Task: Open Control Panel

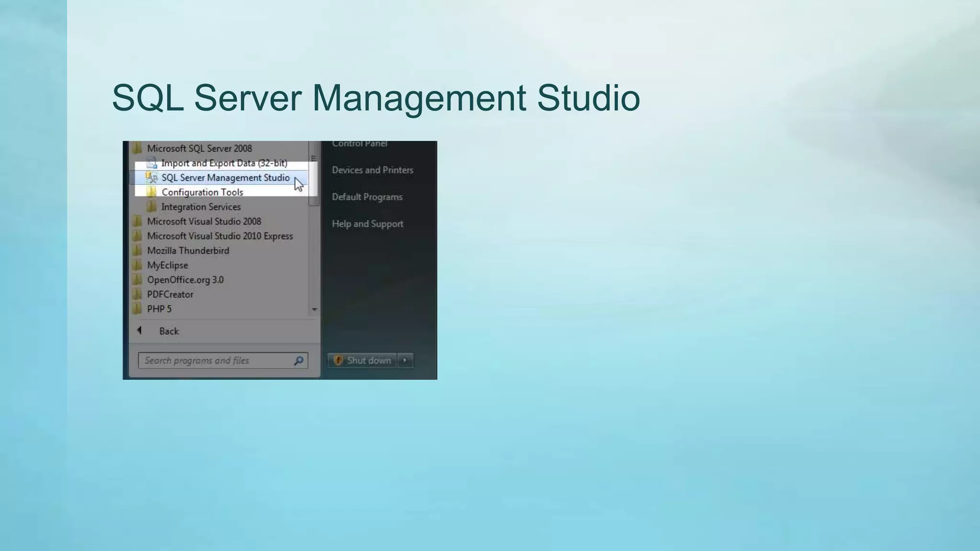Action: [360, 143]
